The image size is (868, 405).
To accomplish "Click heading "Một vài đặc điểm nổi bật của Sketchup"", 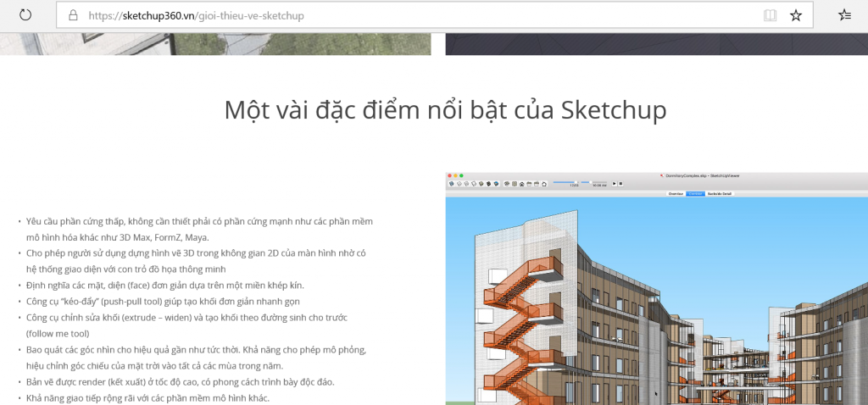I will pos(445,109).
